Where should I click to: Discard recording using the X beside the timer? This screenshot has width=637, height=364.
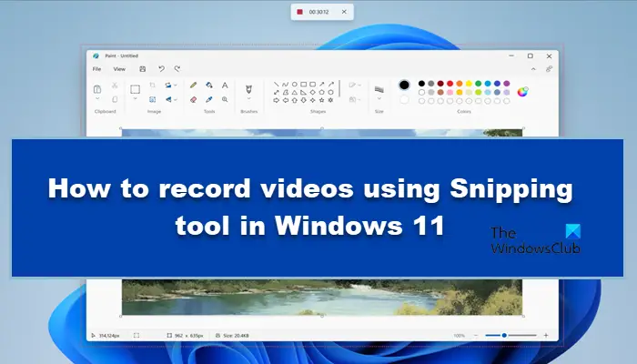click(344, 12)
